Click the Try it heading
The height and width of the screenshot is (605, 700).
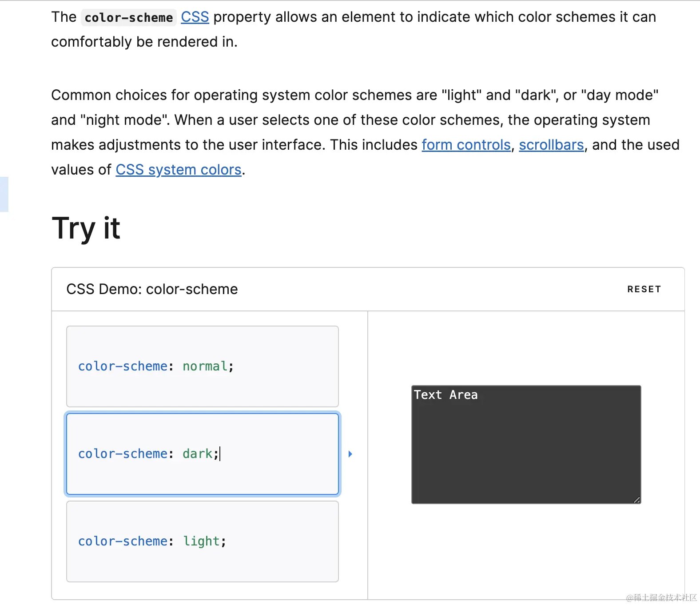coord(86,228)
